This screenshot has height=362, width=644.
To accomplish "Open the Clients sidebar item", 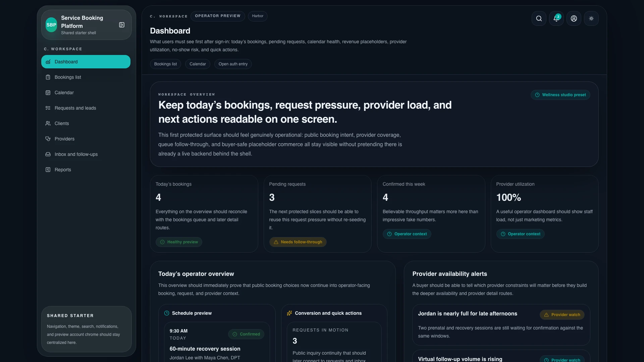I will tap(86, 123).
